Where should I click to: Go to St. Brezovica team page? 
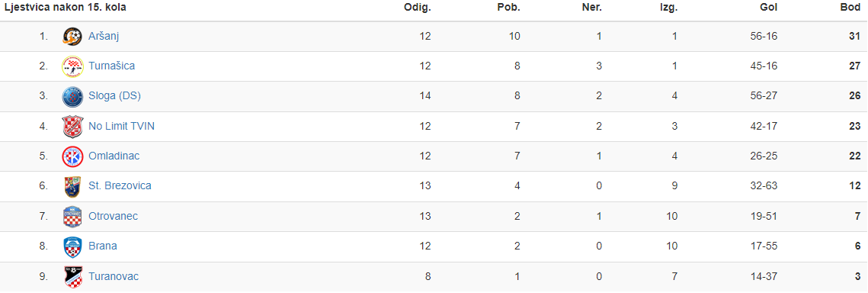tap(120, 185)
